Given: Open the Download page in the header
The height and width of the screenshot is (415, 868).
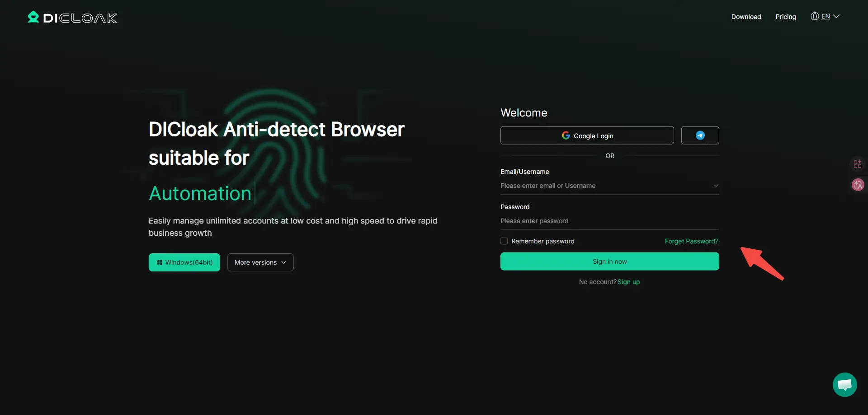Looking at the screenshot, I should pos(746,17).
